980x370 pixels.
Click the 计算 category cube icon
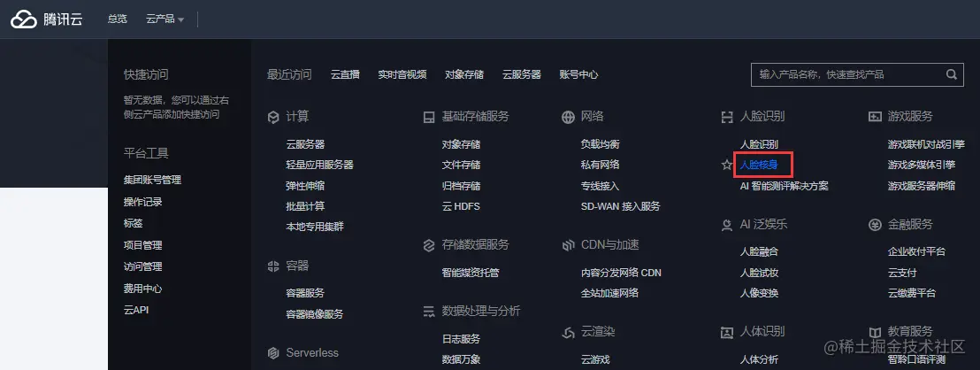[273, 117]
